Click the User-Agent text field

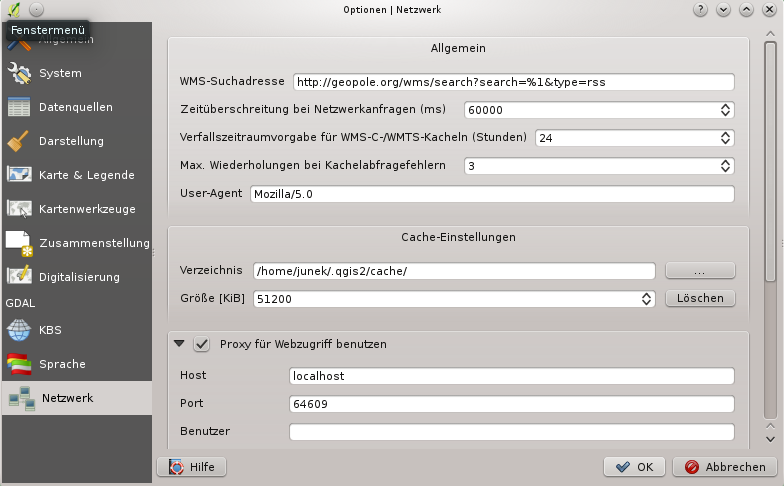492,194
